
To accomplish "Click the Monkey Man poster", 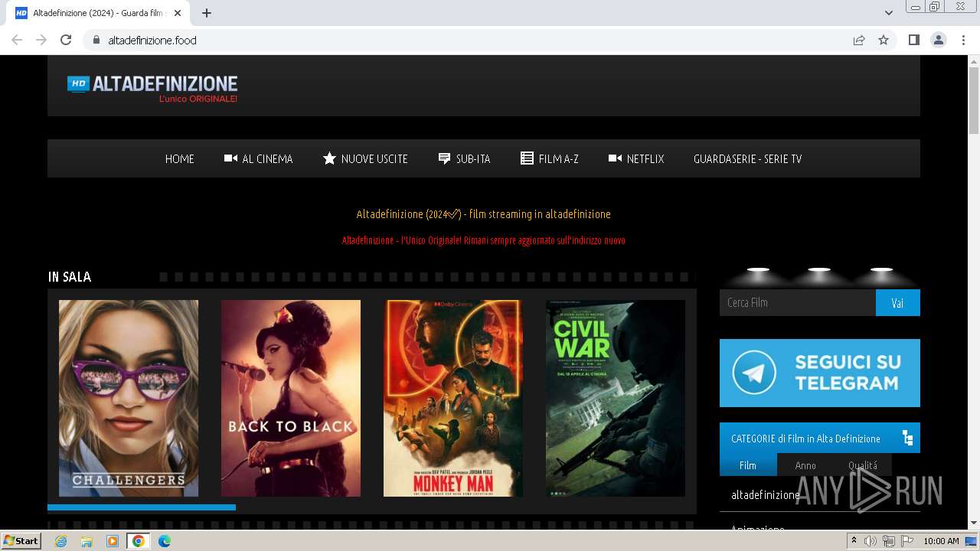I will 453,398.
